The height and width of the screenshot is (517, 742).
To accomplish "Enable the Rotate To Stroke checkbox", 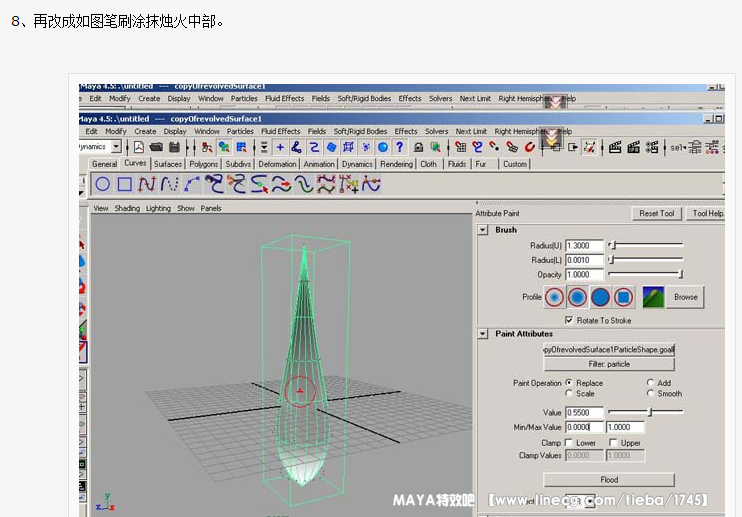I will click(569, 320).
